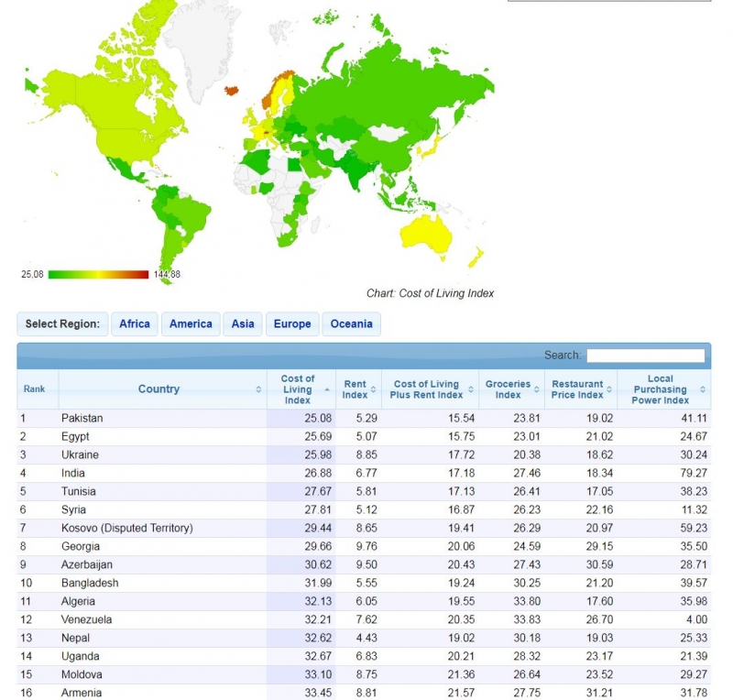This screenshot has height=700, width=733.
Task: Choose the Oceania region button
Action: pyautogui.click(x=351, y=324)
